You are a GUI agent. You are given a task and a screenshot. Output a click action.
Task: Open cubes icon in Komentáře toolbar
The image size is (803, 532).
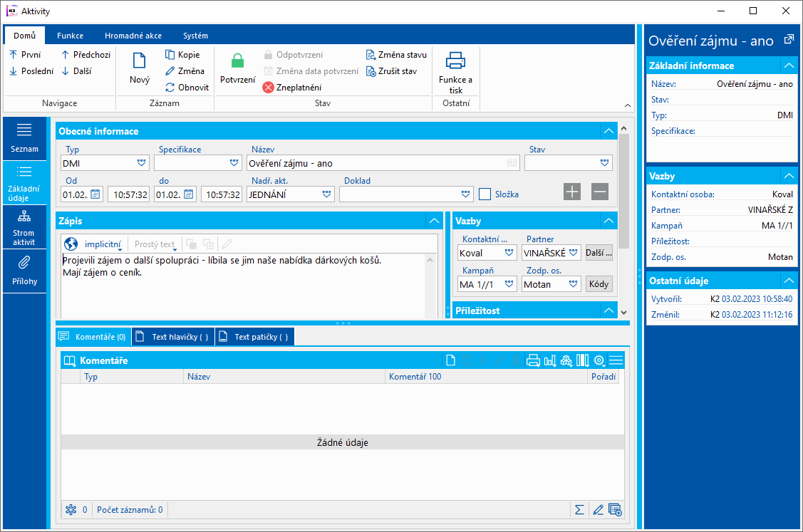click(x=566, y=360)
